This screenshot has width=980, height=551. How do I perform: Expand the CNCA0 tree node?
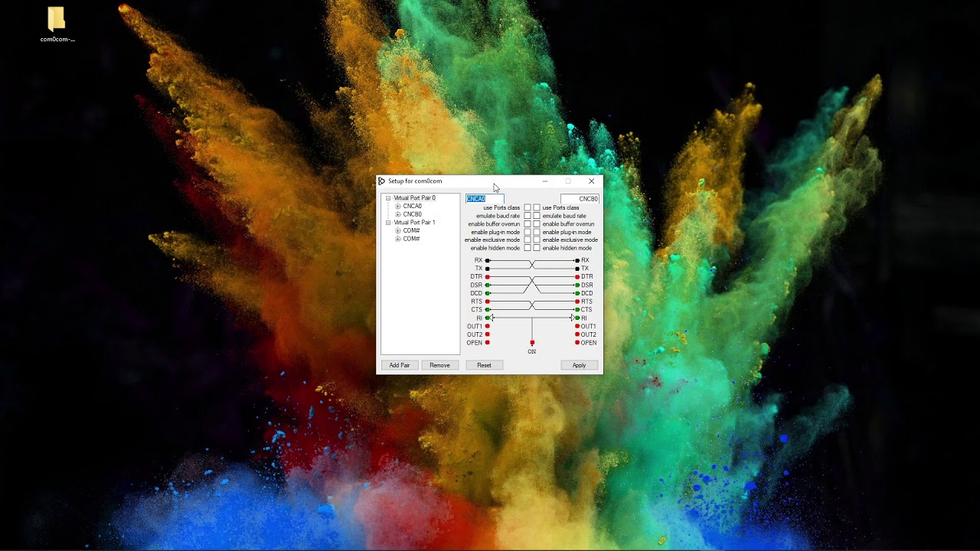tap(398, 207)
